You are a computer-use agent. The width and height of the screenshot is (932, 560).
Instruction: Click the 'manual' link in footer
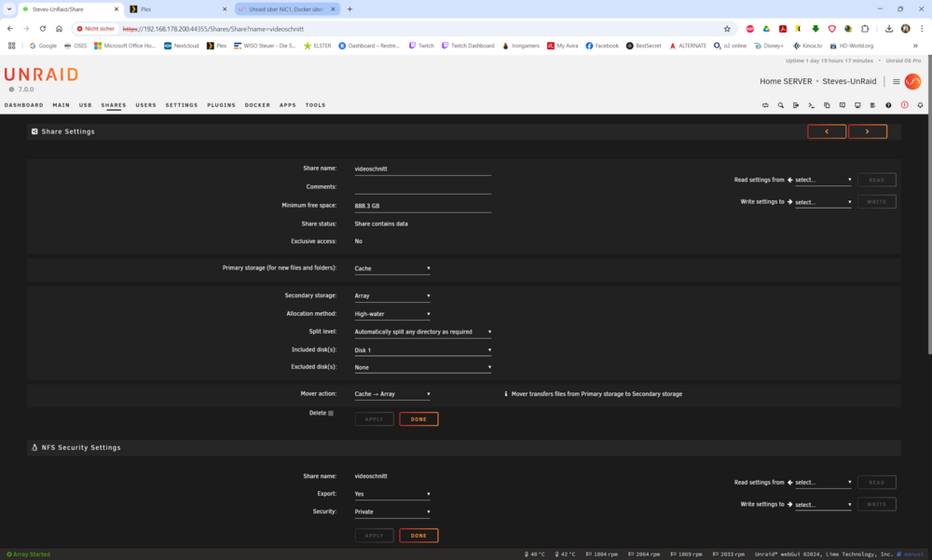coord(913,554)
